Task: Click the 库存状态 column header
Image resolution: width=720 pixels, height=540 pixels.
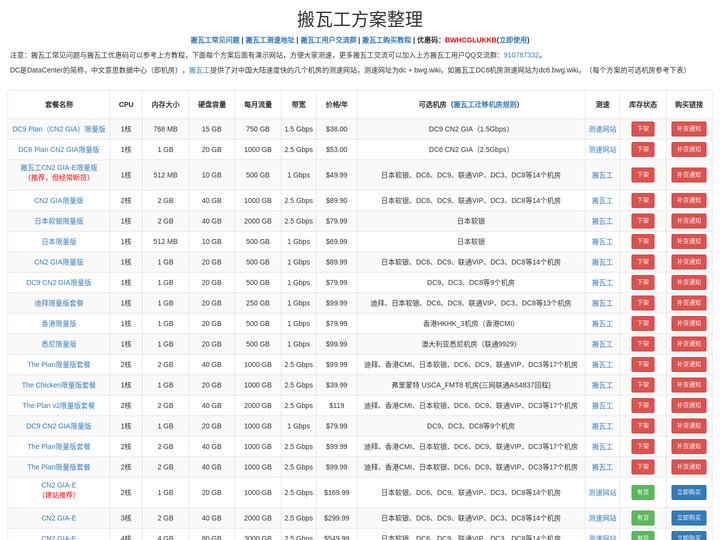Action: pyautogui.click(x=643, y=105)
